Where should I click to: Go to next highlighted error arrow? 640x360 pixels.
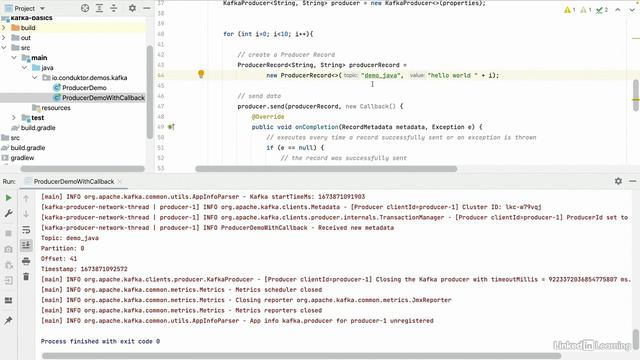(632, 10)
